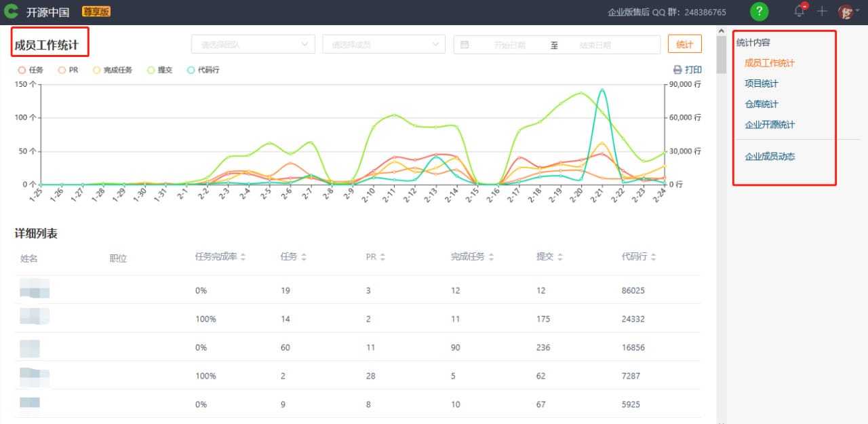The image size is (868, 424).
Task: Expand the 请选择成员 member dropdown
Action: click(383, 45)
